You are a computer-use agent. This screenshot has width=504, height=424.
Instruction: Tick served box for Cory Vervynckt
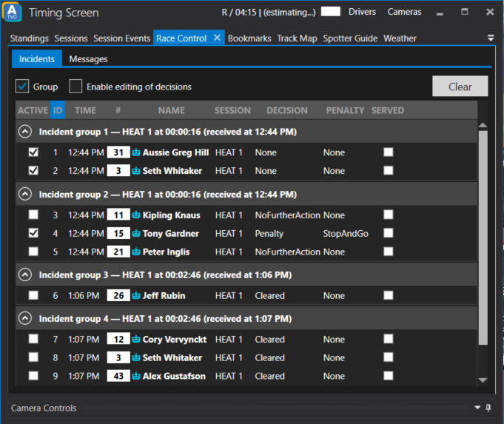click(389, 339)
